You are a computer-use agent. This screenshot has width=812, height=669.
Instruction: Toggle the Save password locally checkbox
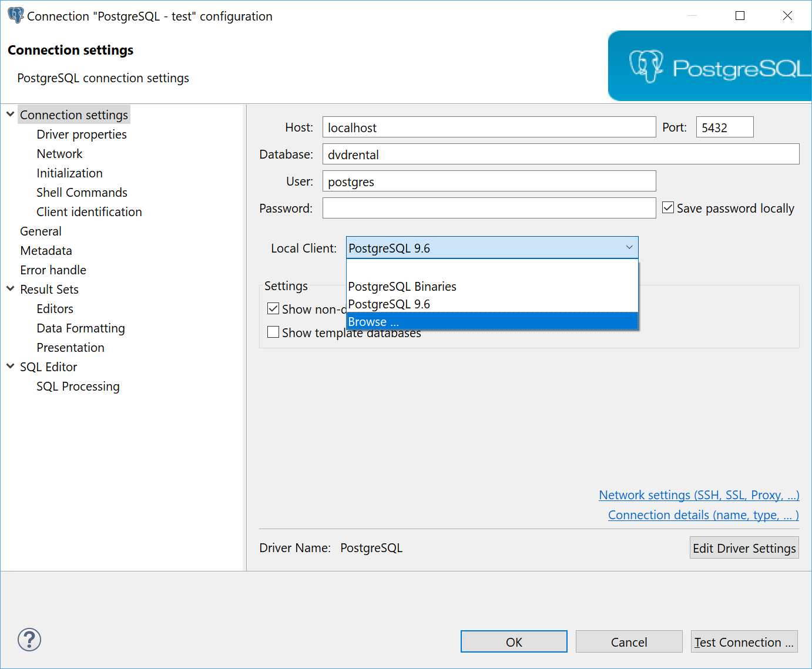pyautogui.click(x=668, y=207)
